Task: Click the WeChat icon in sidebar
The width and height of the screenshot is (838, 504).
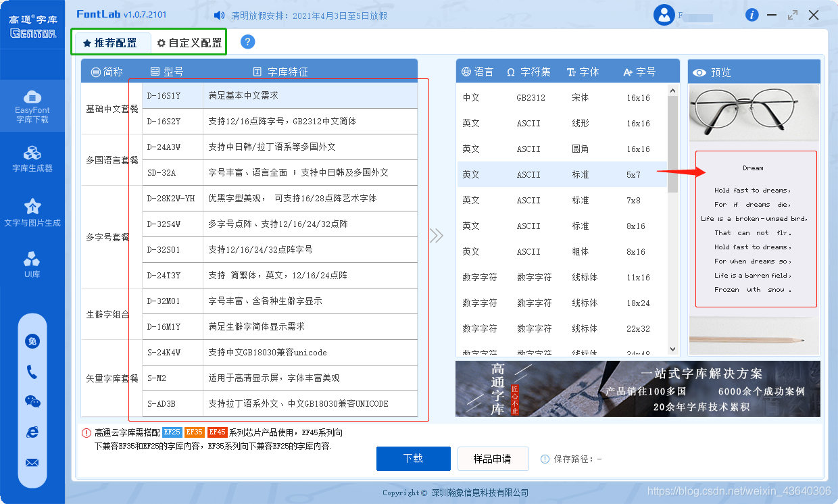Action: (32, 402)
